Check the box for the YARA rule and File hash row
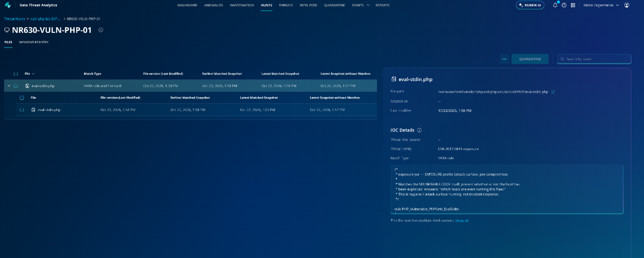644x258 pixels. click(x=16, y=86)
